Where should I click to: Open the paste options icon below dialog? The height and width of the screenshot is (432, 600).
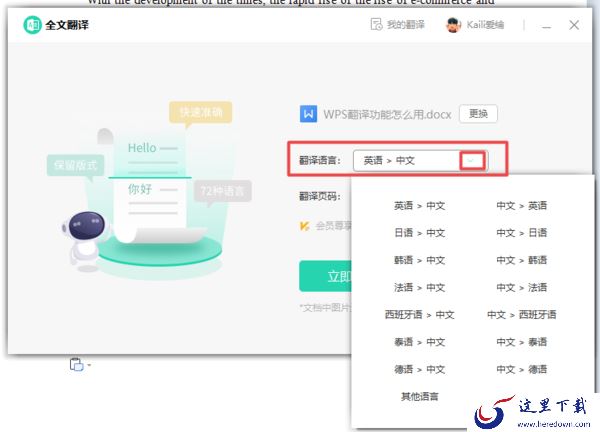point(77,364)
